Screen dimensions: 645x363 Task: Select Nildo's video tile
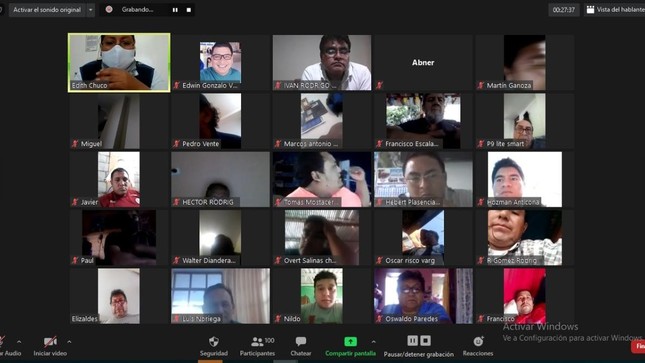(322, 296)
